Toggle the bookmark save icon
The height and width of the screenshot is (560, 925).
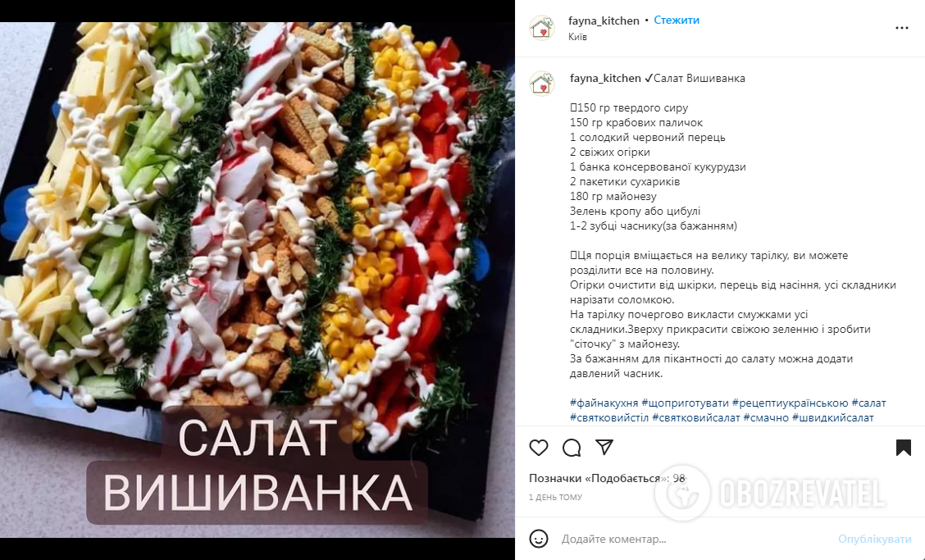[x=903, y=448]
